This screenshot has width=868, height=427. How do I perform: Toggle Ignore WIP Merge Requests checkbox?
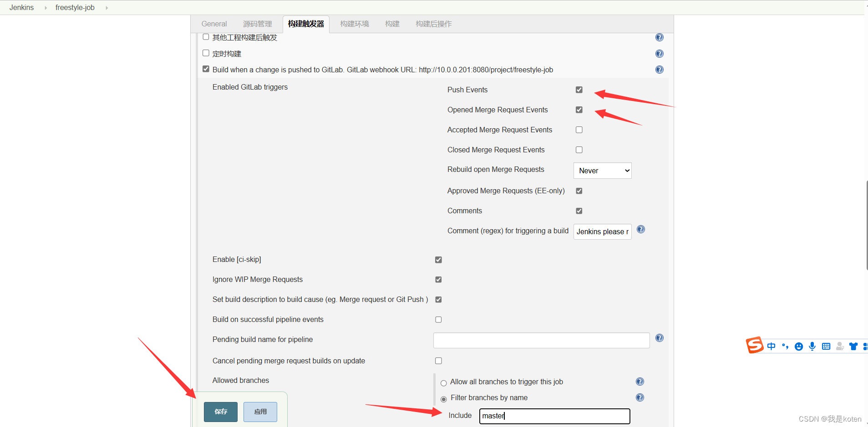(x=438, y=280)
